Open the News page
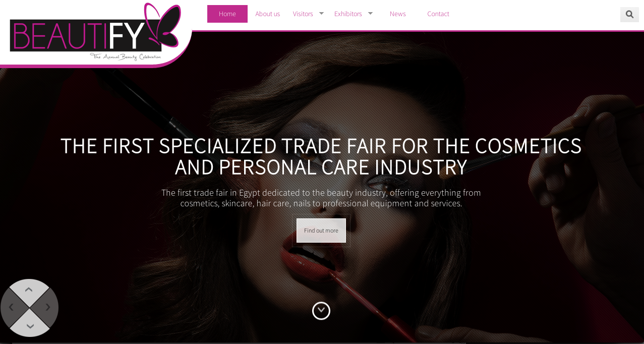Image resolution: width=644 pixels, height=344 pixels. [x=398, y=14]
